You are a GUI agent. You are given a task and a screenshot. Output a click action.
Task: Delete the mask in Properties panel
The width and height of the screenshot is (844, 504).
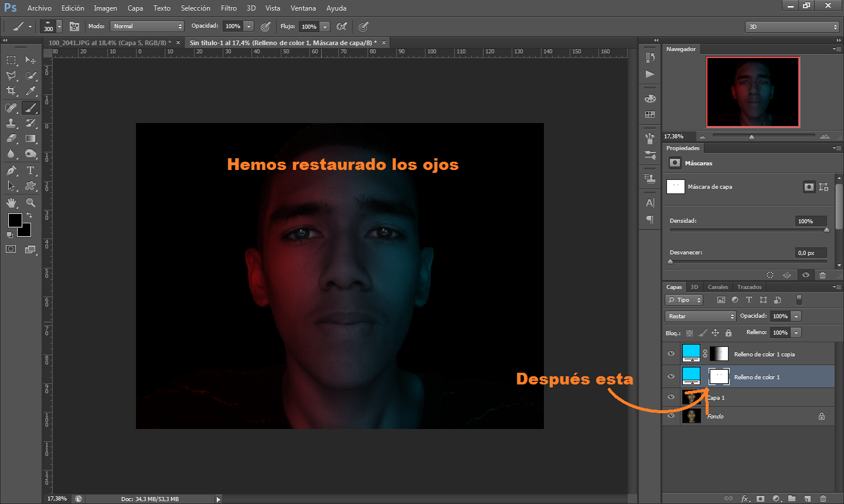coord(822,275)
